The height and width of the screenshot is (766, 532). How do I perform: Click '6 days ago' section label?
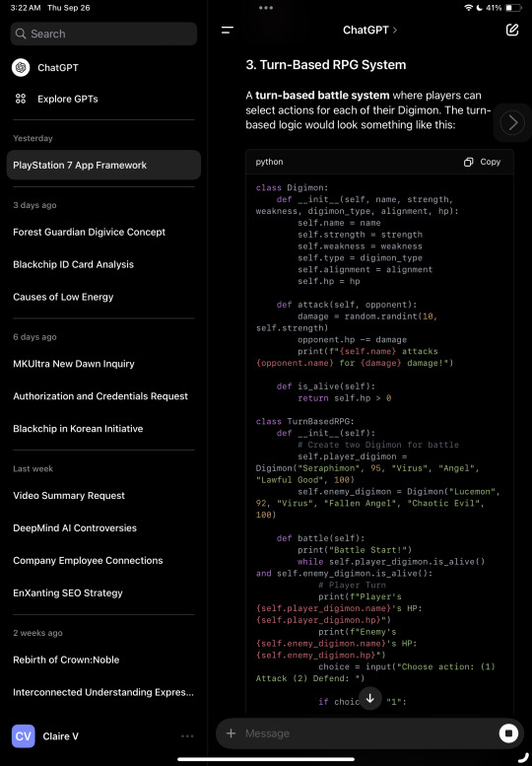pyautogui.click(x=34, y=337)
